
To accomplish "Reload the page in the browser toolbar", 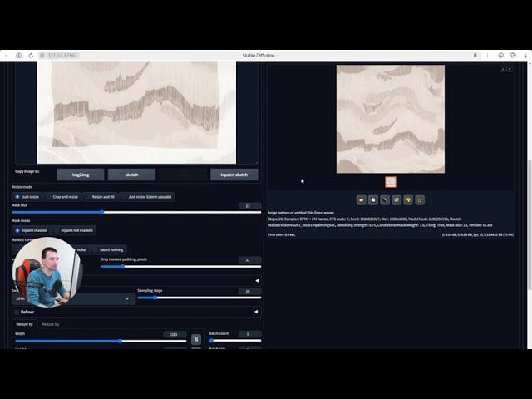I will (x=31, y=56).
